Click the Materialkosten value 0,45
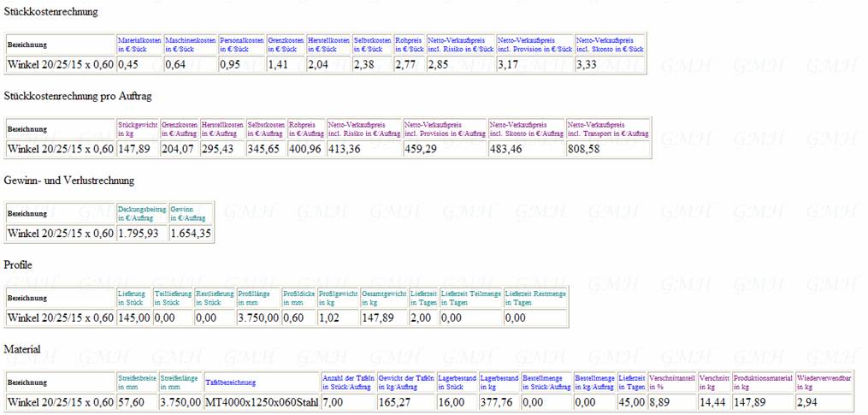Viewport: 868px width, 415px height. (128, 64)
